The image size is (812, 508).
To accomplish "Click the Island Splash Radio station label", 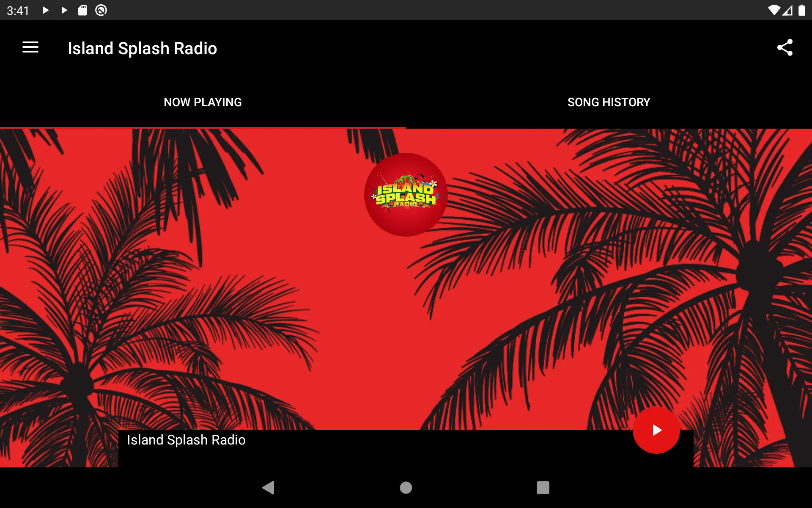I will point(186,439).
